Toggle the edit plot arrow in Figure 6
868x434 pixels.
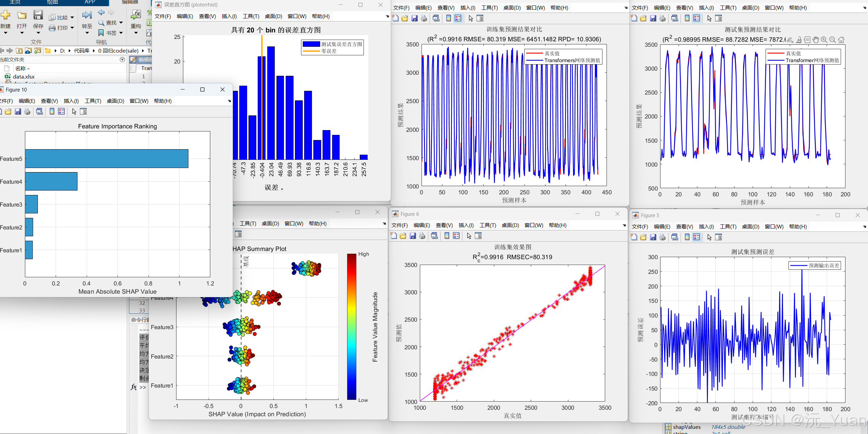click(x=469, y=236)
